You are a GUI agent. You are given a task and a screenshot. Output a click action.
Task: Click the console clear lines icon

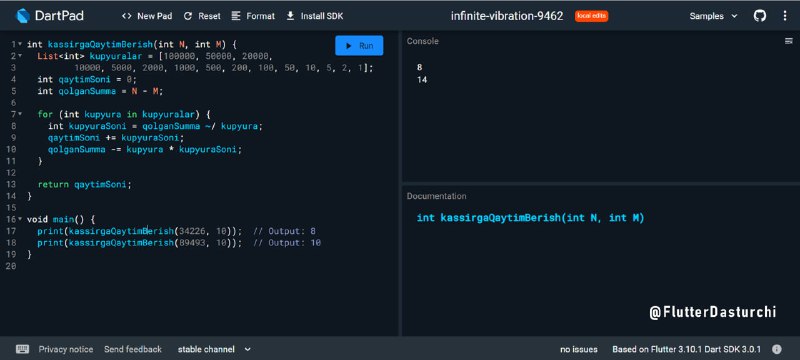tap(788, 41)
